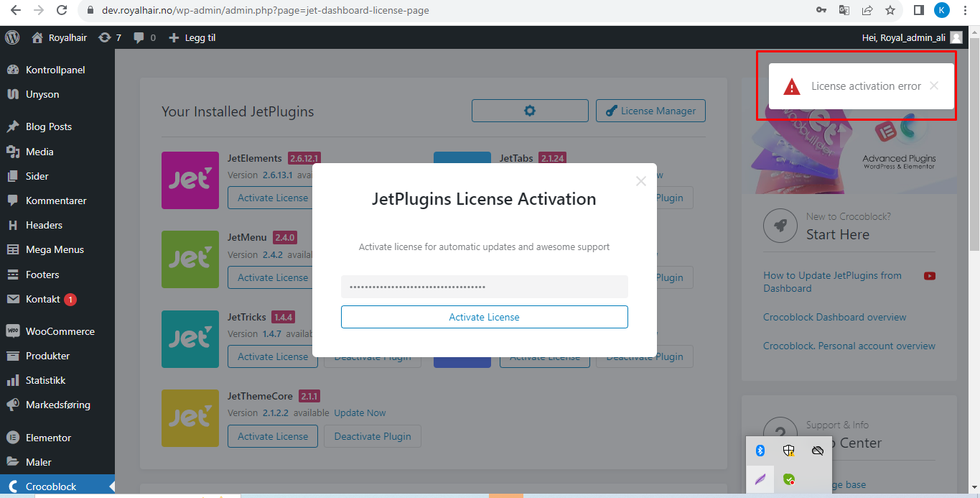
Task: Open the browser side panel icon
Action: coord(918,11)
